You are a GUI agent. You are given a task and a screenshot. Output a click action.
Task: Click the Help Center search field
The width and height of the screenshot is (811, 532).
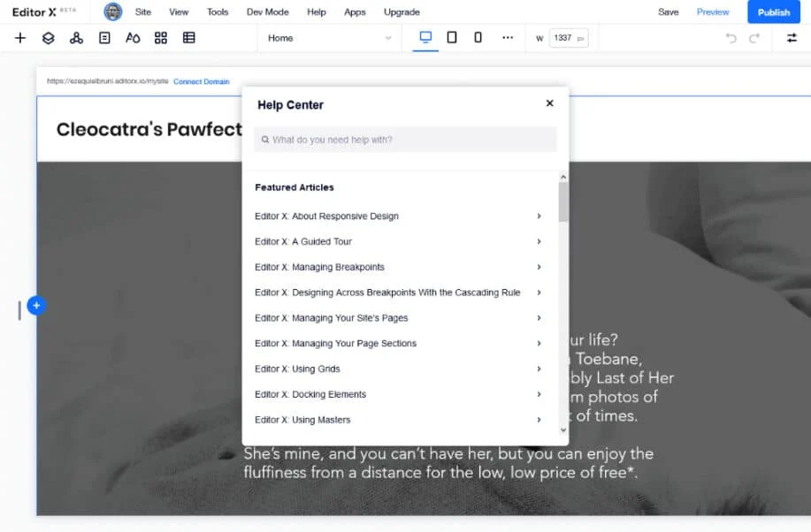click(405, 140)
